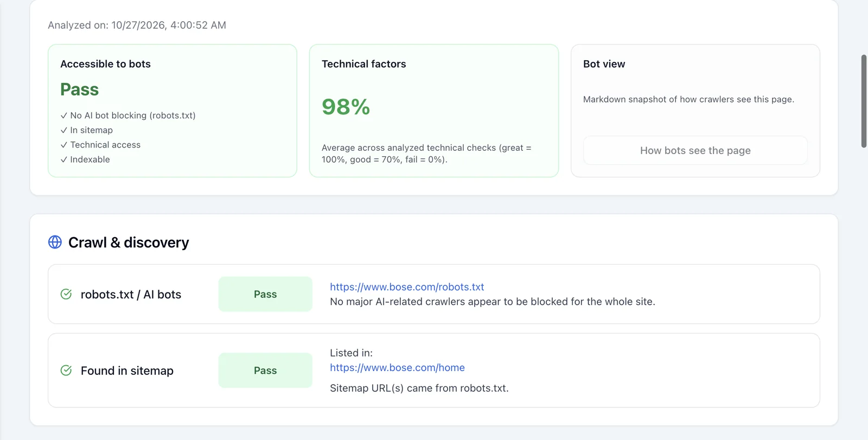The width and height of the screenshot is (868, 440).
Task: Click the green check icon for robots.txt / AI bots
Action: tap(66, 294)
